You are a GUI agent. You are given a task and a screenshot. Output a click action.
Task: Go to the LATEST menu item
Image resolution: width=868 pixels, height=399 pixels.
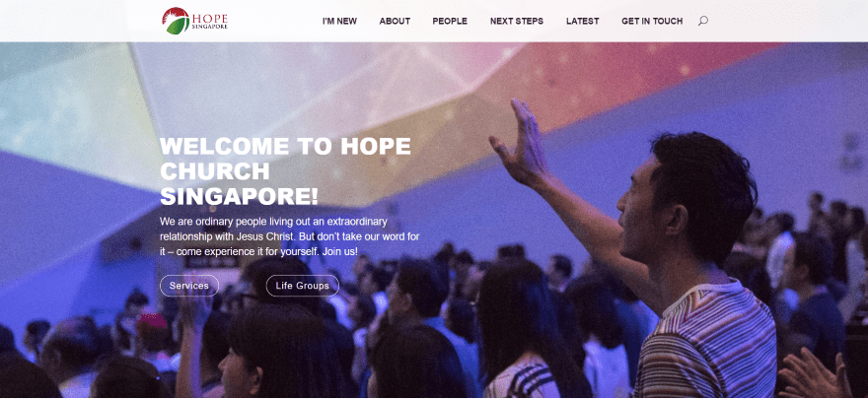coord(582,21)
